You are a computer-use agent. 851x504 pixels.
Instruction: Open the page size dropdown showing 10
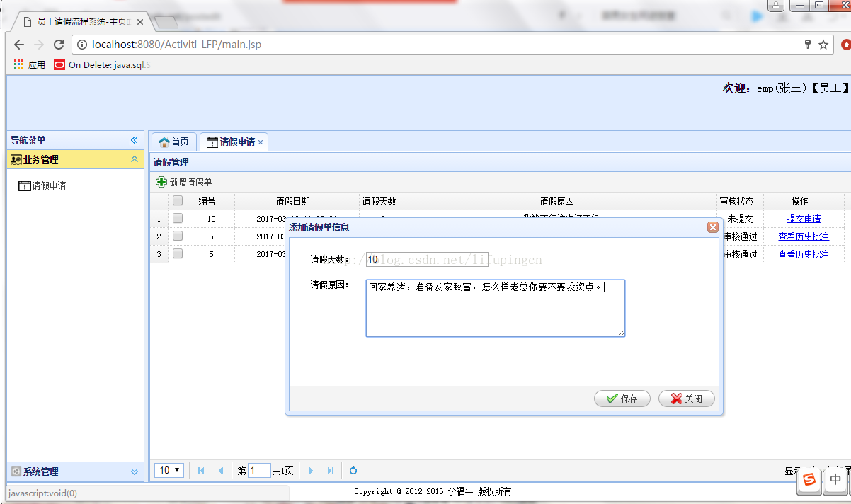tap(169, 470)
